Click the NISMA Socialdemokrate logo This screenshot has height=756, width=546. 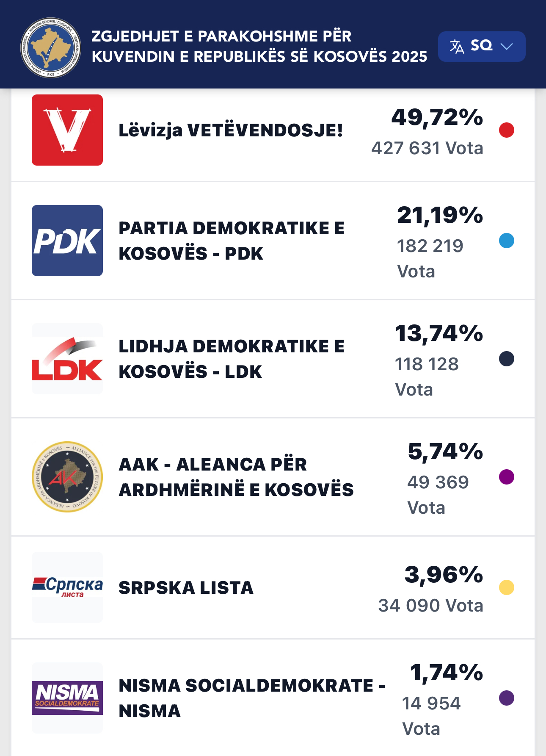click(x=67, y=698)
